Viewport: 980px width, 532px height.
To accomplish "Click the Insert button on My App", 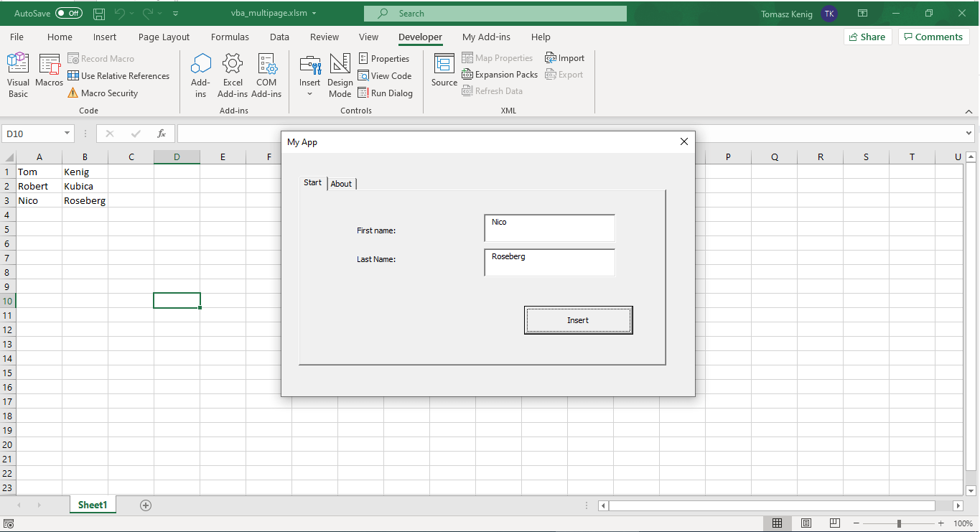I will coord(578,320).
